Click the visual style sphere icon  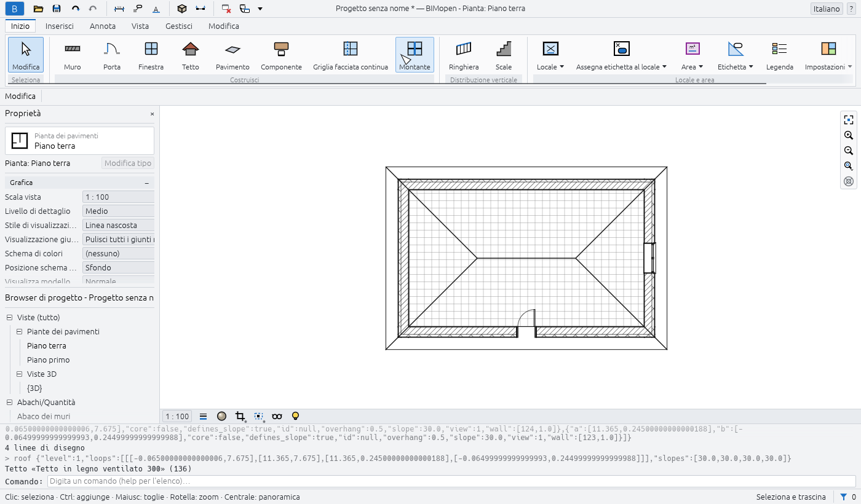(x=222, y=416)
